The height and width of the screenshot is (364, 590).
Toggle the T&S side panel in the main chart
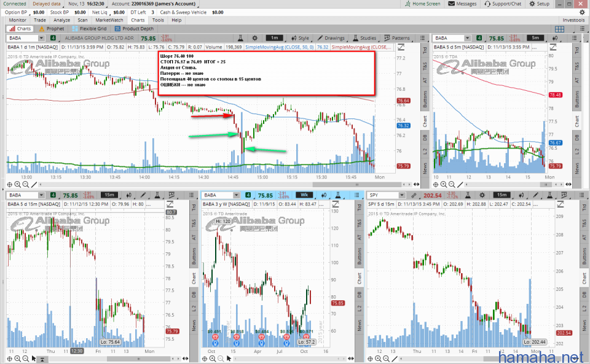click(x=425, y=66)
